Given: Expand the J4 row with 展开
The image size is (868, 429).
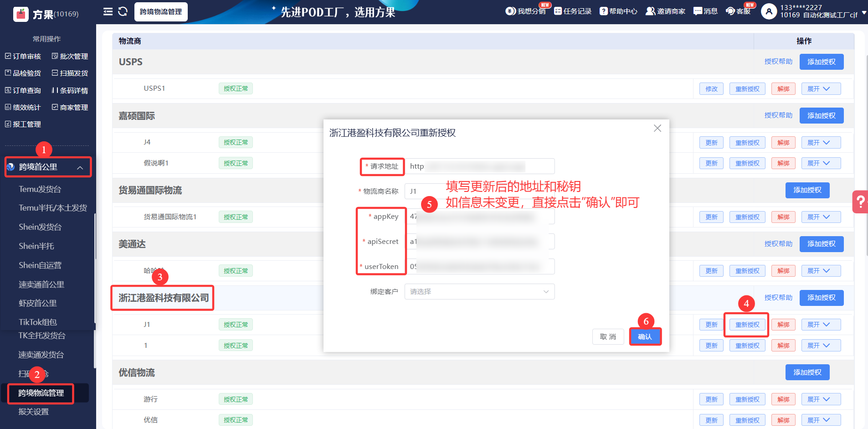Looking at the screenshot, I should point(821,143).
